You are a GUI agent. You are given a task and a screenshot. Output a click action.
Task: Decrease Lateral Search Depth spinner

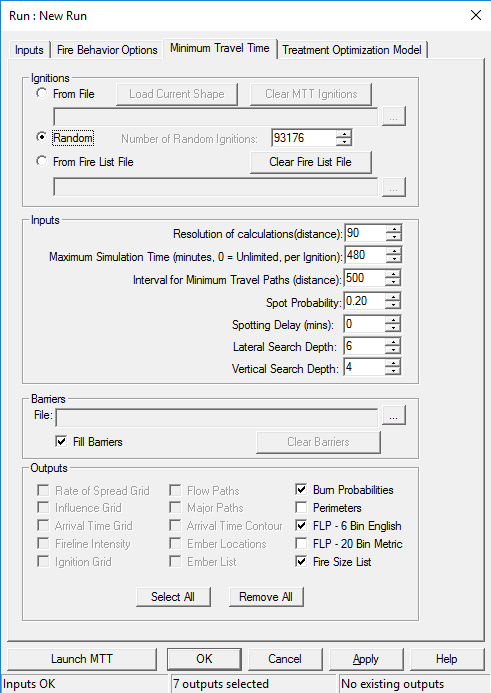click(392, 350)
